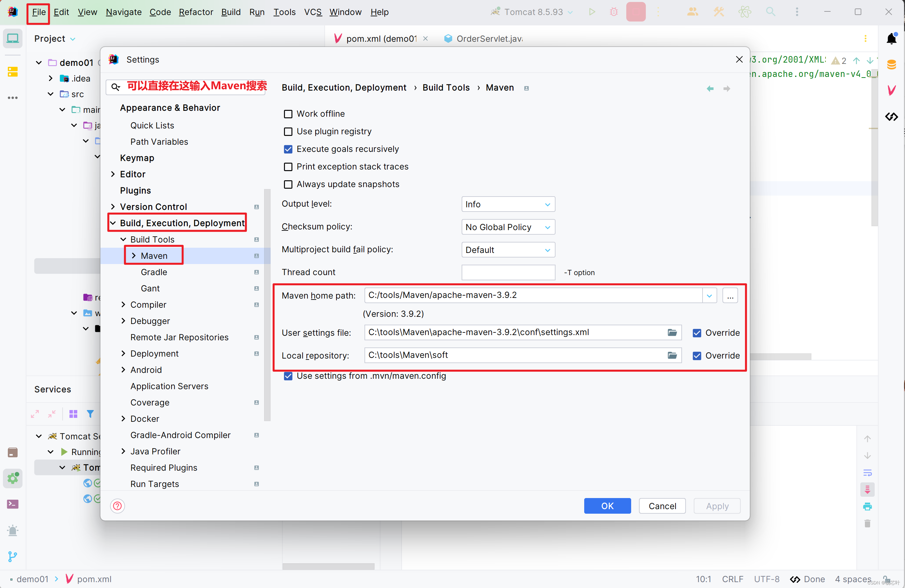Expand the Version Control settings node
905x588 pixels.
pos(113,207)
